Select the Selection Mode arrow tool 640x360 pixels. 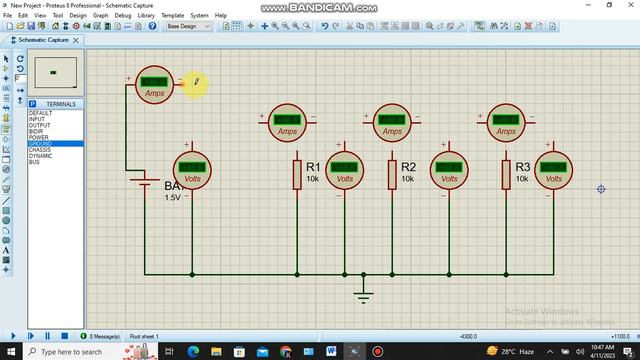[6, 59]
